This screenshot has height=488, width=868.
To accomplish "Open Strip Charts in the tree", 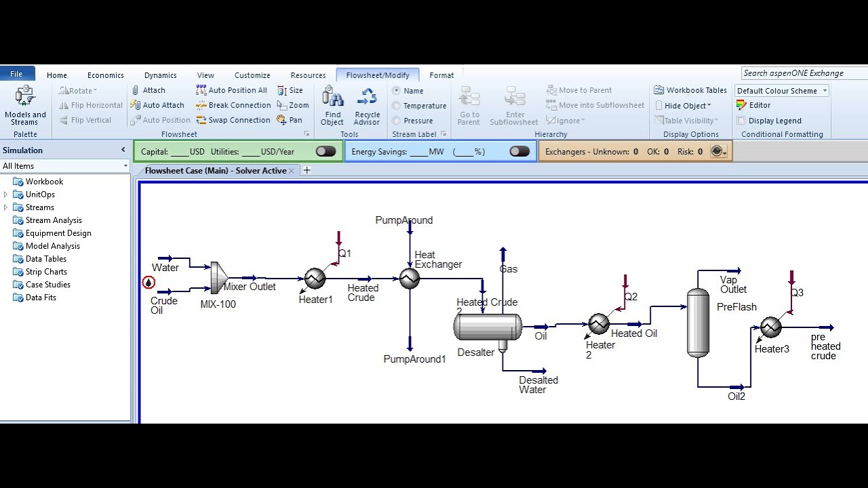I will pos(46,272).
